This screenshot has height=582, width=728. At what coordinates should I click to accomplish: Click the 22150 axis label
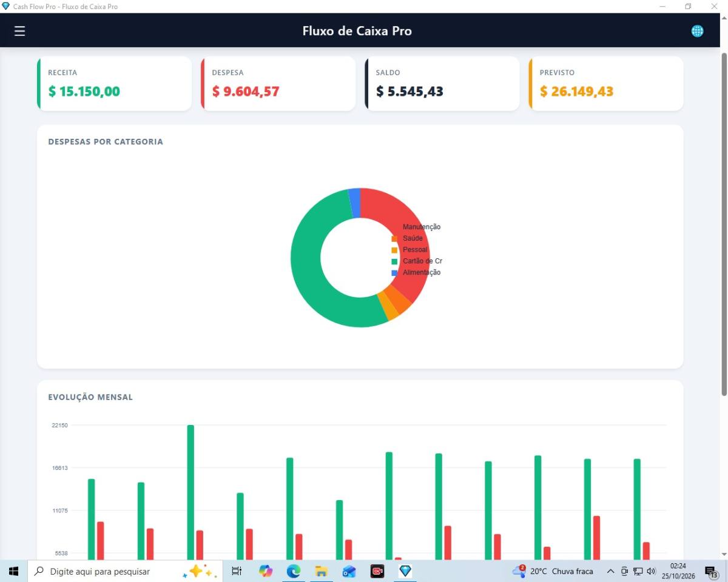point(59,425)
